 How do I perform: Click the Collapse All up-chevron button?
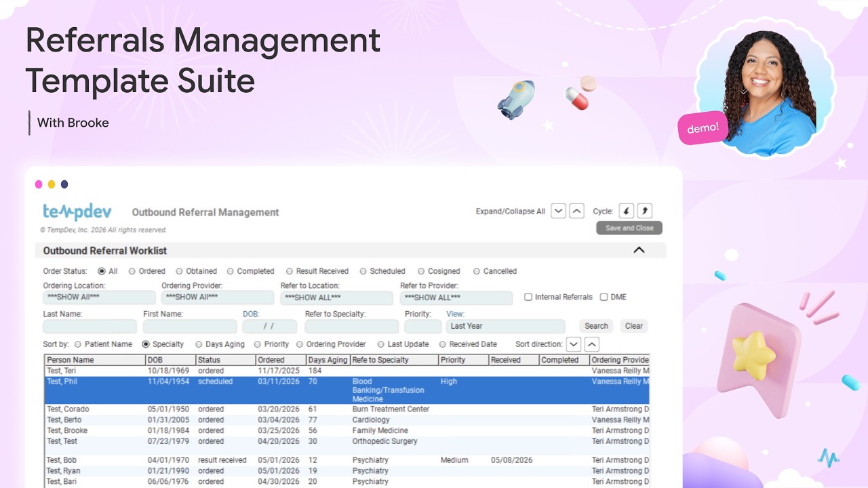576,211
